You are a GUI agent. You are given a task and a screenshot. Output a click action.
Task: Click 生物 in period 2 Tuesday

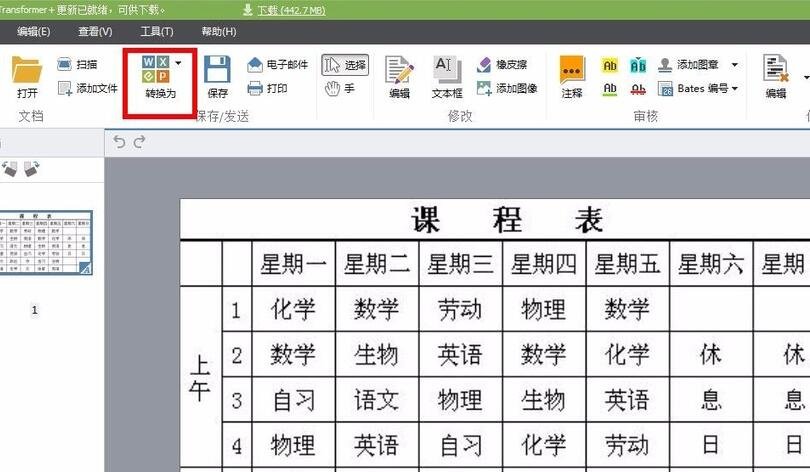tap(377, 355)
